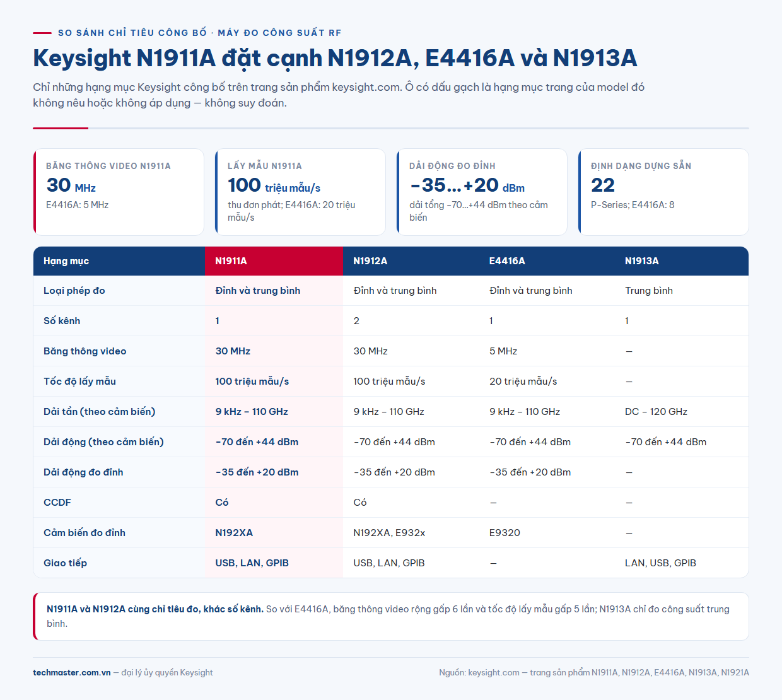Click the 'DC – 120 GHz' cell
Image resolution: width=782 pixels, height=700 pixels.
[682, 412]
